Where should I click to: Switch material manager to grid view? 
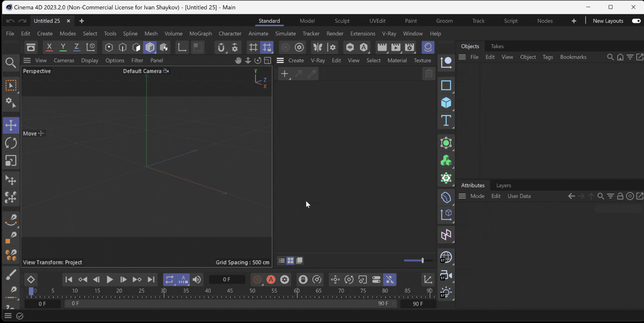pos(291,260)
